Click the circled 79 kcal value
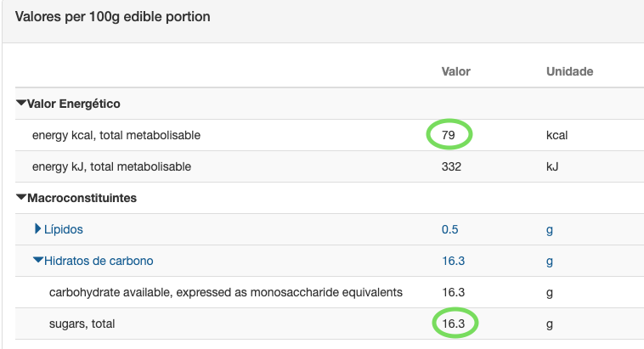Image resolution: width=644 pixels, height=349 pixels. click(x=449, y=135)
